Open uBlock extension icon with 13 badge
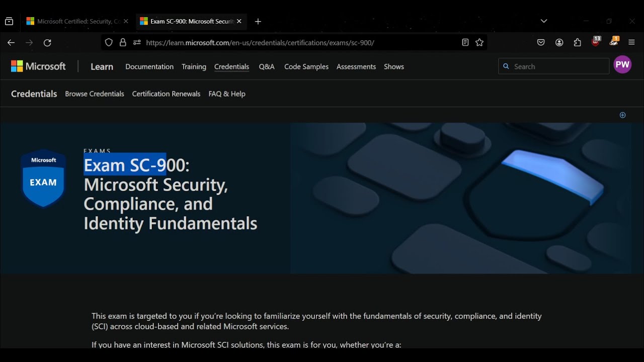Viewport: 644px width, 362px height. 596,42
